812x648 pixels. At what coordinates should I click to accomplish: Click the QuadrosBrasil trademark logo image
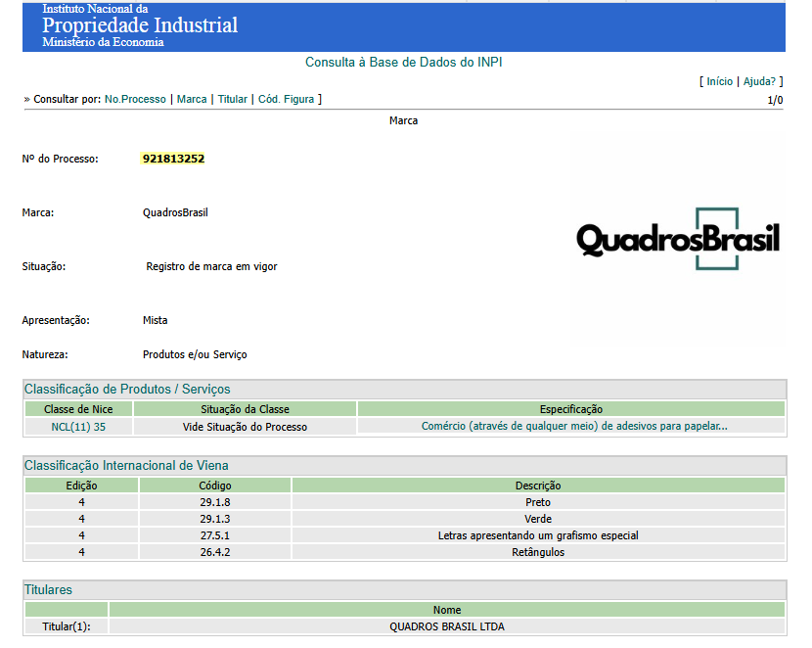click(x=677, y=239)
